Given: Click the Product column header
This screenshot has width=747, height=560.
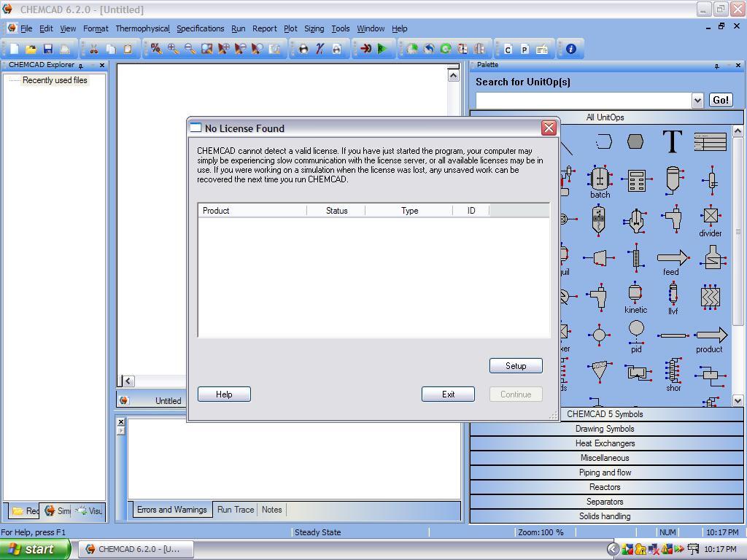Looking at the screenshot, I should 252,211.
